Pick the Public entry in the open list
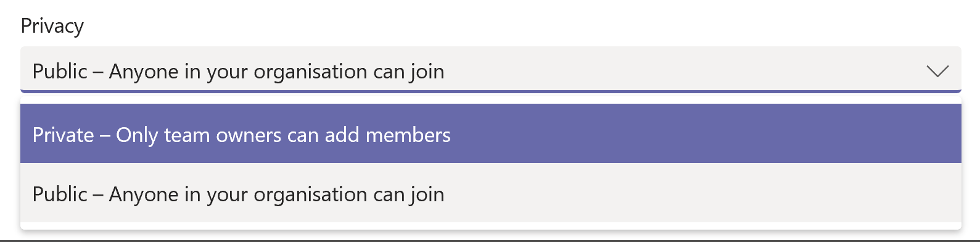The height and width of the screenshot is (242, 980). click(491, 193)
